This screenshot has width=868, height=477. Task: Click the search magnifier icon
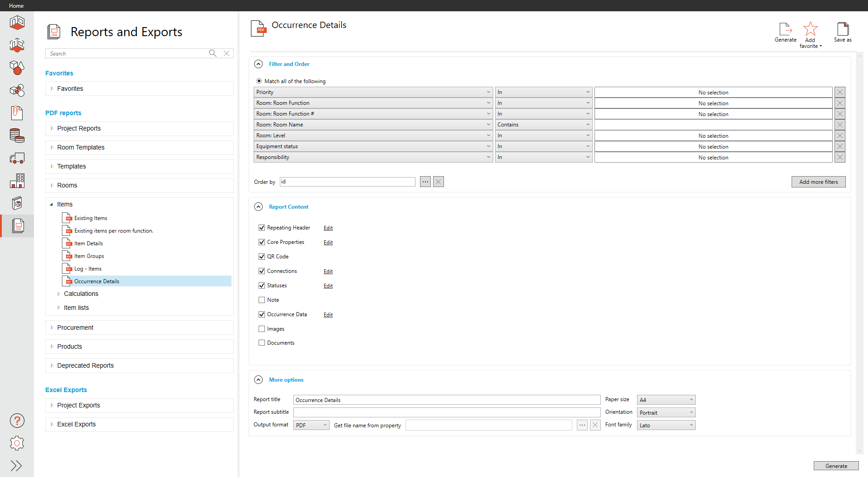pos(212,53)
